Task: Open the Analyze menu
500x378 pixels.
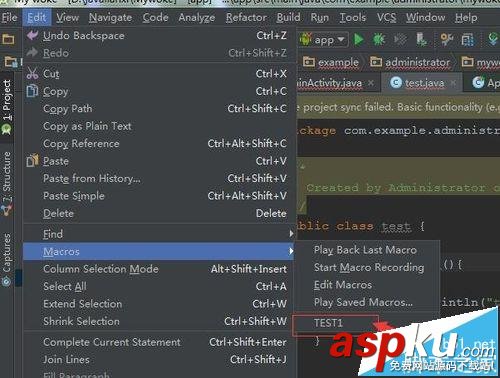Action: tap(197, 17)
